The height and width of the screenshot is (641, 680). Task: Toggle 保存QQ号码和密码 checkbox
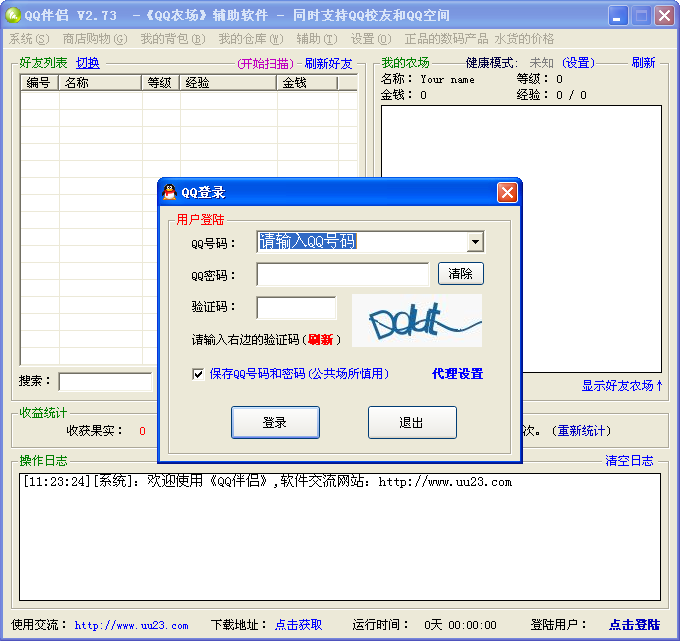(x=198, y=374)
